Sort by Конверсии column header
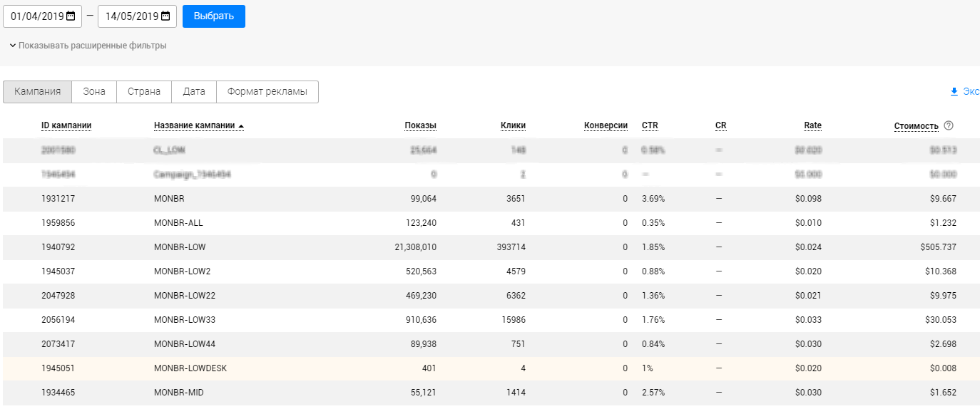 [606, 125]
